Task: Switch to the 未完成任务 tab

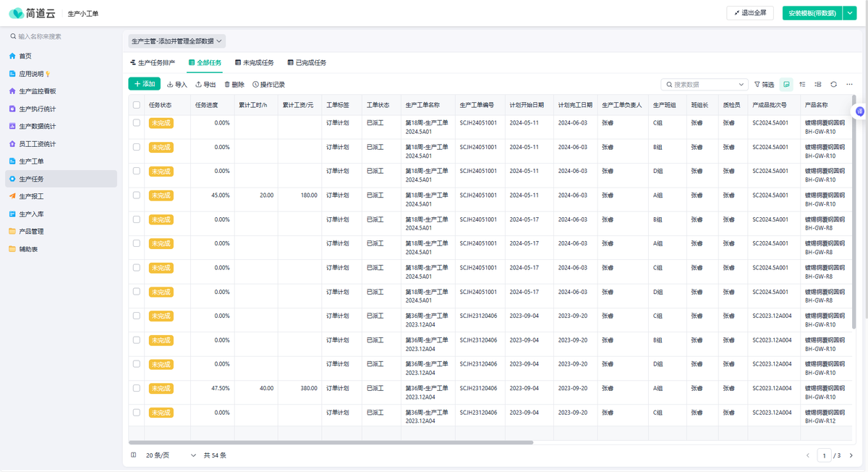Action: [x=254, y=63]
